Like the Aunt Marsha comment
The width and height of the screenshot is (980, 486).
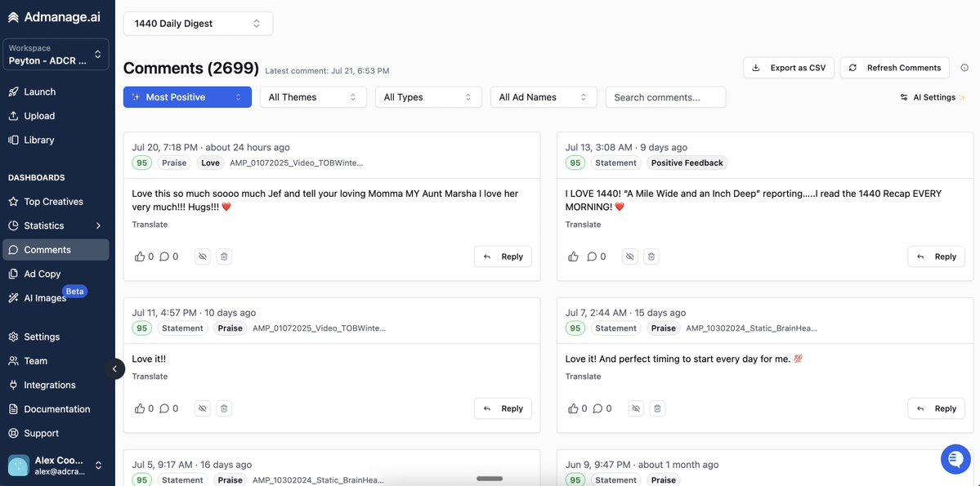(140, 256)
